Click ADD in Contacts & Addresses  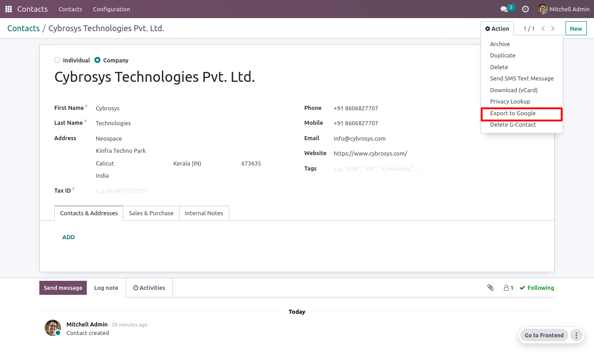pos(69,237)
